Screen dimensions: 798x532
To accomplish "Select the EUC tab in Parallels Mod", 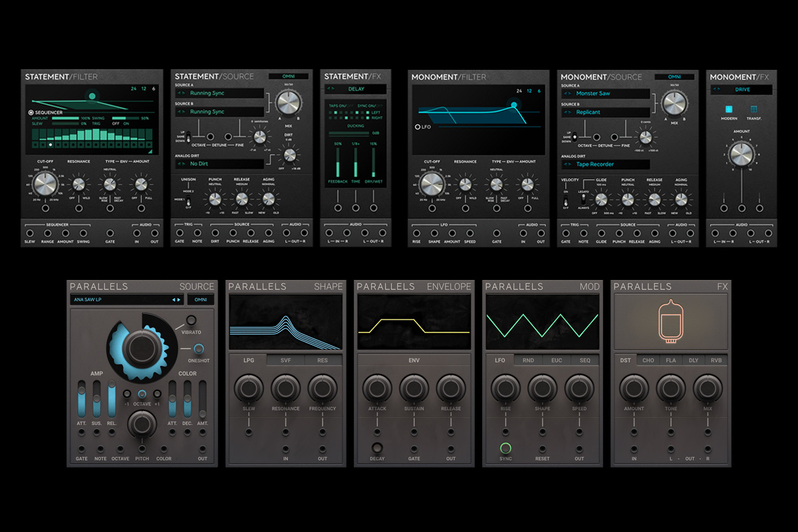I will [557, 360].
